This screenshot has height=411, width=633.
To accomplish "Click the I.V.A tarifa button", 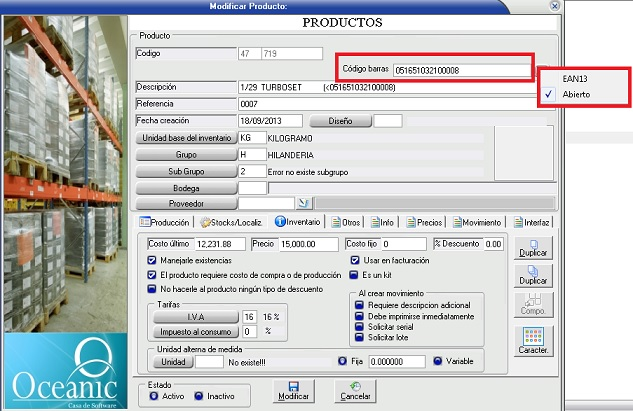I will [197, 316].
